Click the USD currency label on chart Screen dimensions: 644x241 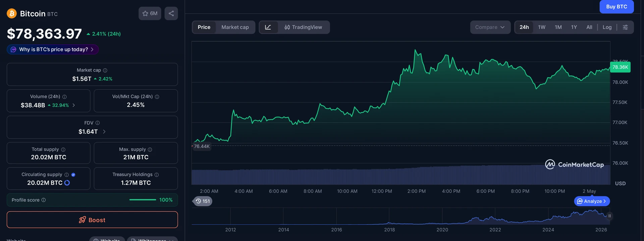click(x=620, y=184)
